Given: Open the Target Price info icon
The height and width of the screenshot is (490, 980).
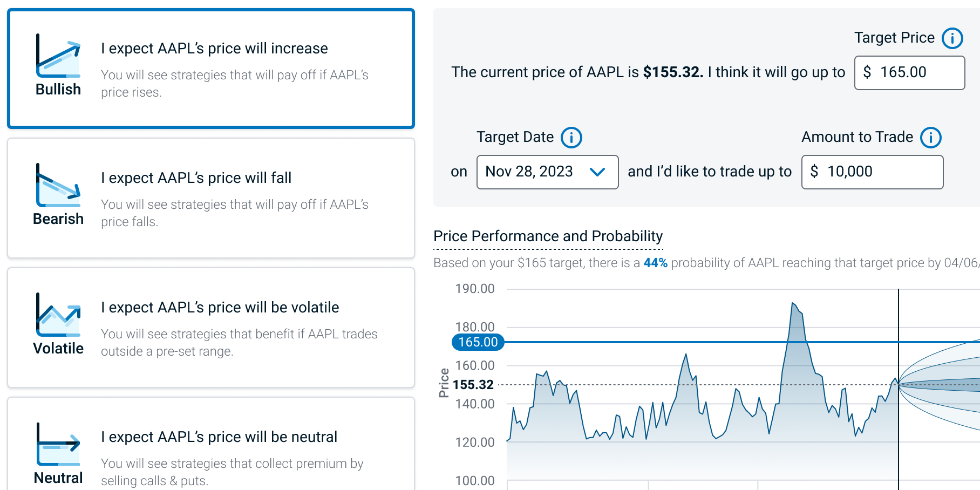Looking at the screenshot, I should point(952,38).
